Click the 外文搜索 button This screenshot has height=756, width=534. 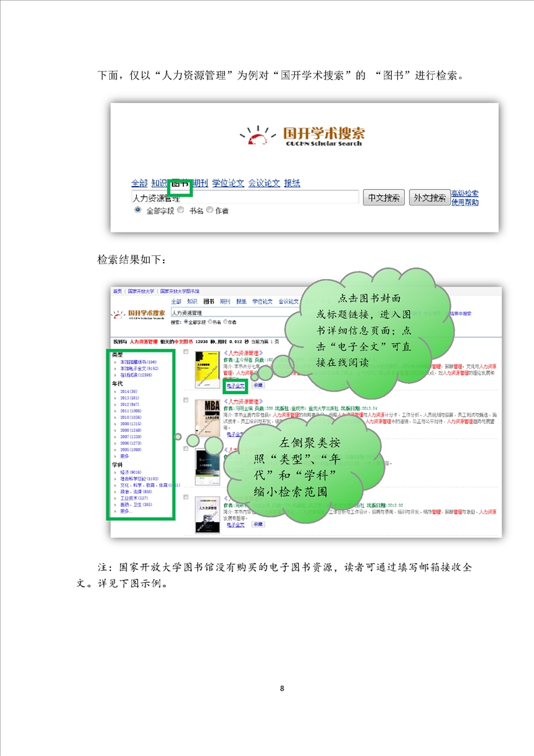click(429, 198)
